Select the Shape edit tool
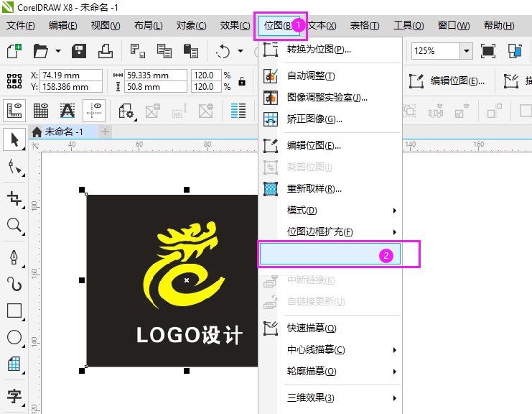Screen dimensions: 532x414 tap(14, 167)
